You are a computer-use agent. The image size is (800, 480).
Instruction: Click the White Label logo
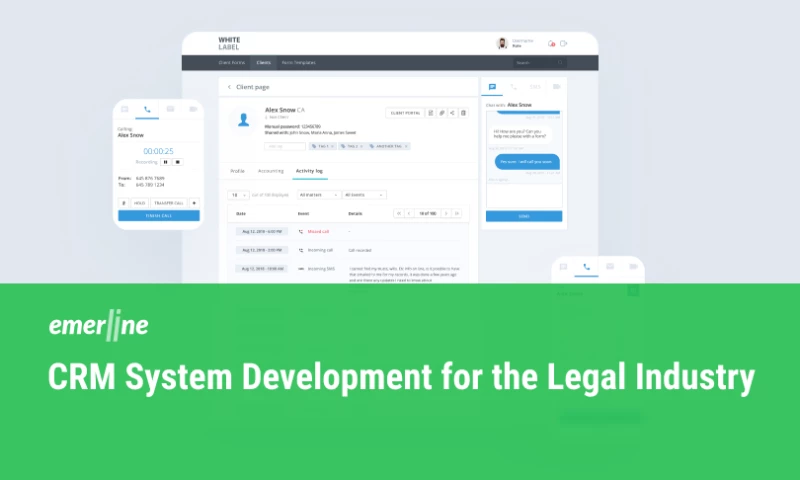[229, 43]
